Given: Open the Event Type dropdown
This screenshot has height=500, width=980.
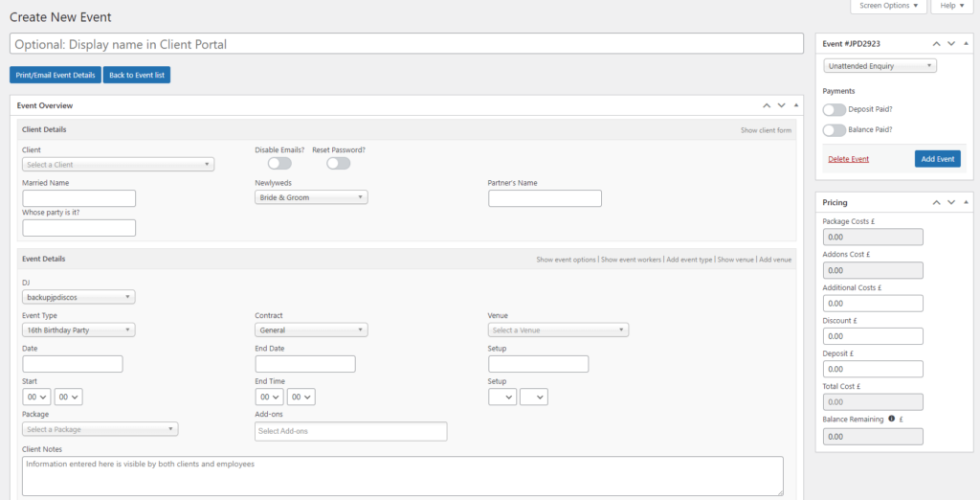Looking at the screenshot, I should click(78, 330).
